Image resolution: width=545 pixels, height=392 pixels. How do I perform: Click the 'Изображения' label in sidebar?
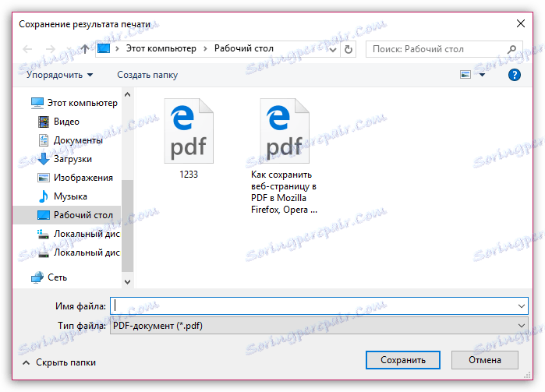pyautogui.click(x=83, y=178)
